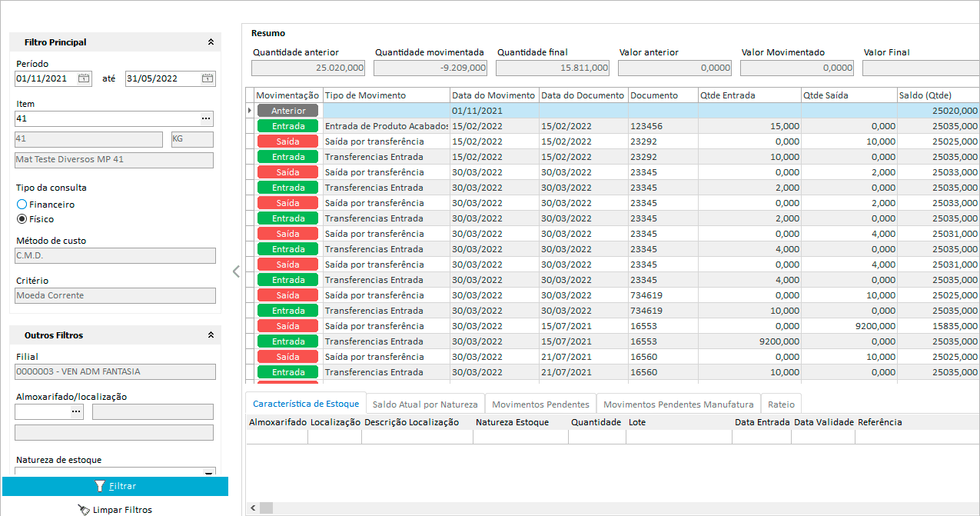Click Quantidade final field 15.811,000
This screenshot has width=980, height=516.
coord(553,68)
